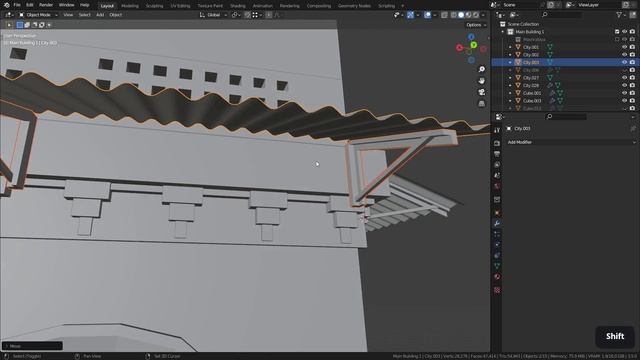Open the World properties tab icon
This screenshot has width=640, height=360.
(497, 186)
